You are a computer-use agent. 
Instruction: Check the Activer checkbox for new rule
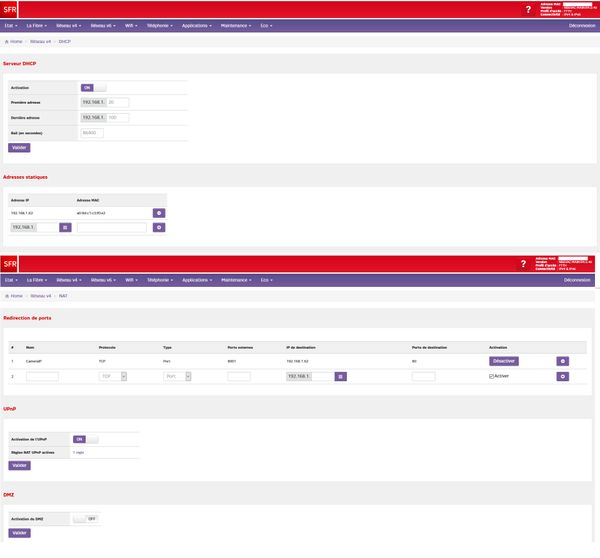(x=492, y=376)
